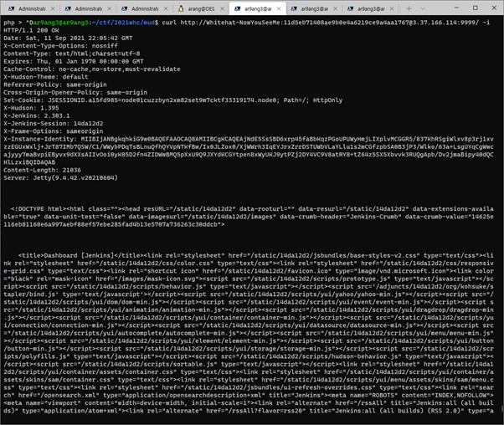Click the 'Server: Jetty(9.4.42.v20210604)' line
The height and width of the screenshot is (425, 504).
[x=61, y=177]
